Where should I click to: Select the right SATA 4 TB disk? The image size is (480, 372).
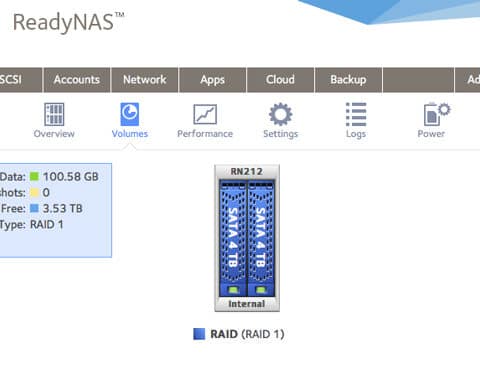click(261, 238)
